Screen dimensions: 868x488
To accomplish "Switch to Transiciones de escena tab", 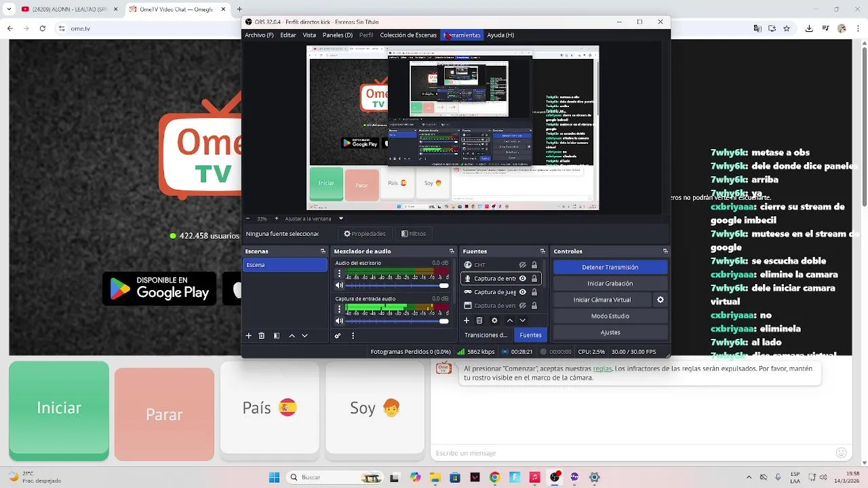I will click(486, 335).
